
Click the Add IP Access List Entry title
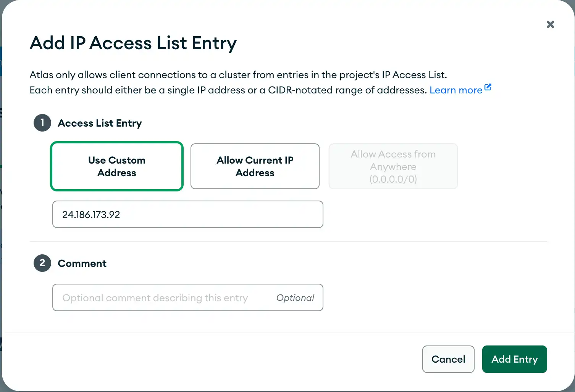click(x=133, y=43)
